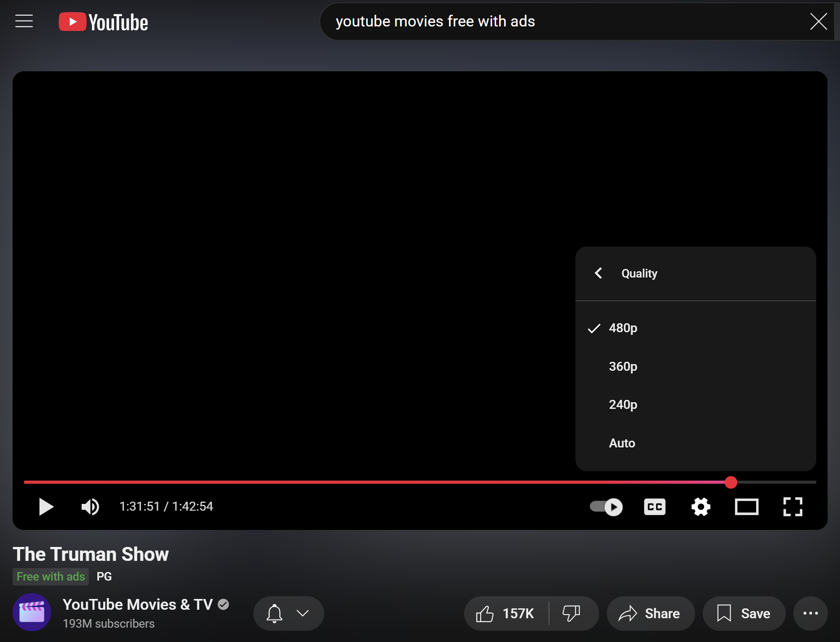Select 240p quality
This screenshot has width=840, height=642.
click(x=696, y=404)
